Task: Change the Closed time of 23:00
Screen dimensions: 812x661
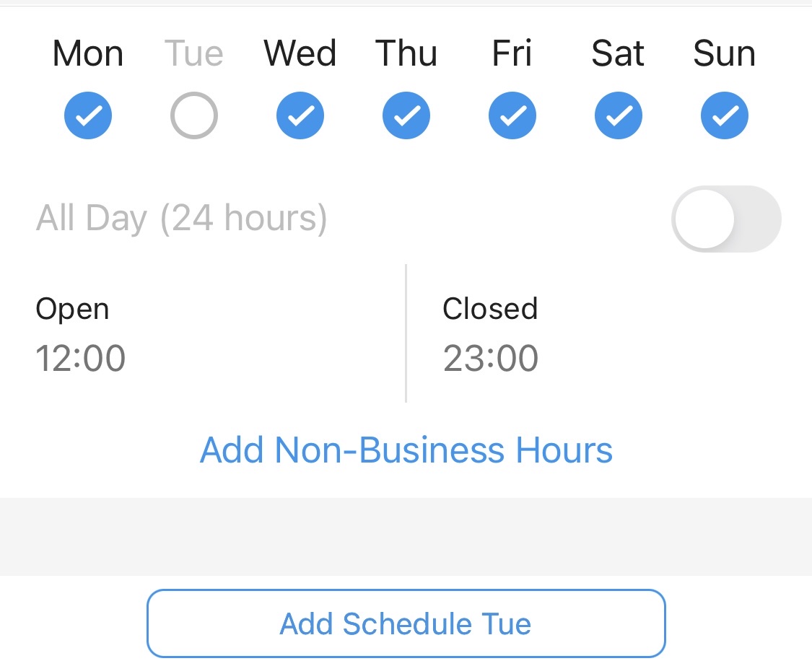Action: tap(490, 358)
